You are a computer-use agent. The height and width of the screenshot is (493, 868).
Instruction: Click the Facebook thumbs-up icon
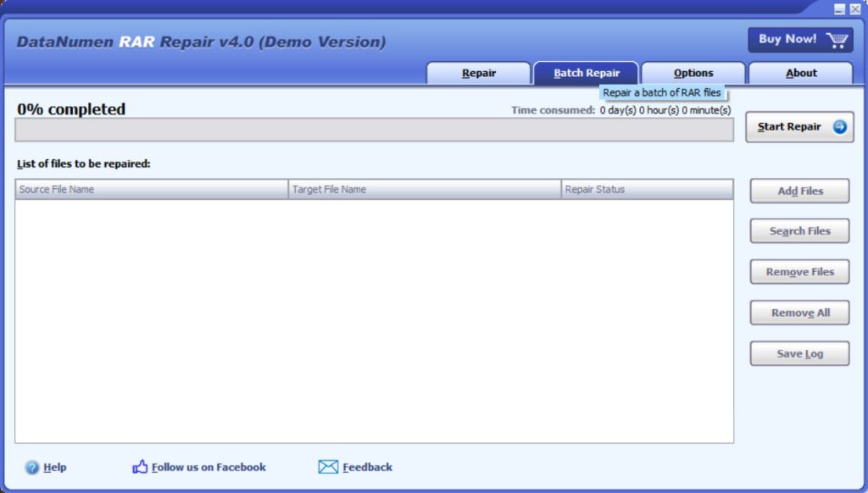140,467
